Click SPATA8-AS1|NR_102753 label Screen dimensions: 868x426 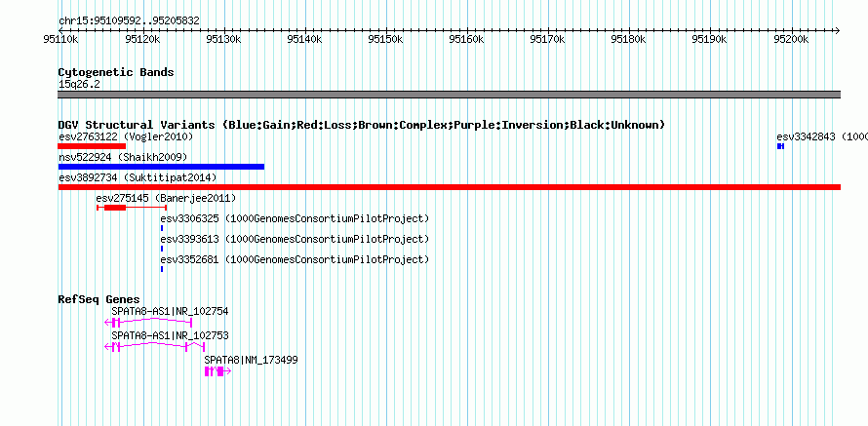click(170, 335)
